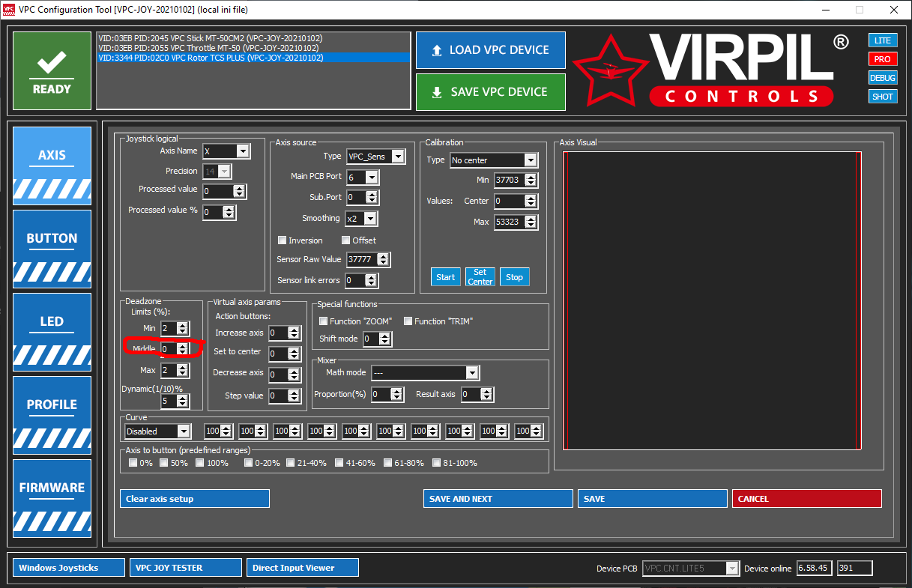This screenshot has width=912, height=588.
Task: Switch to PRO mode
Action: (882, 59)
